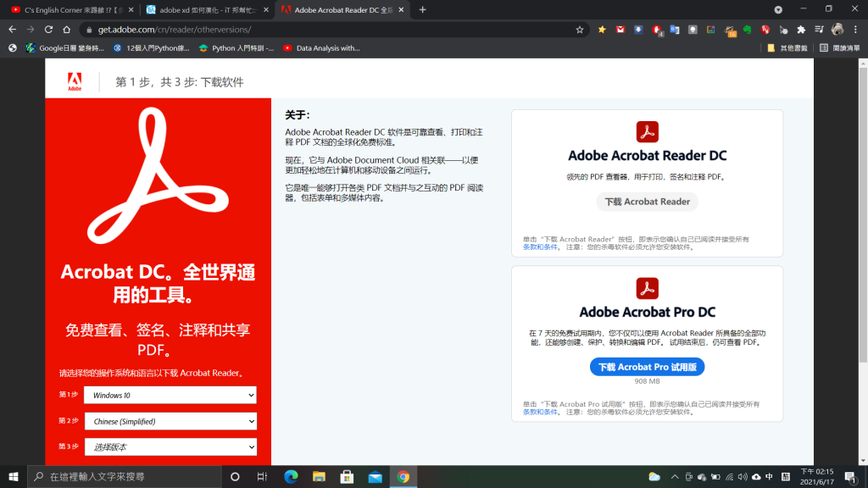Open the Google日曆 bookmark
Image resolution: width=868 pixels, height=488 pixels.
[64, 48]
